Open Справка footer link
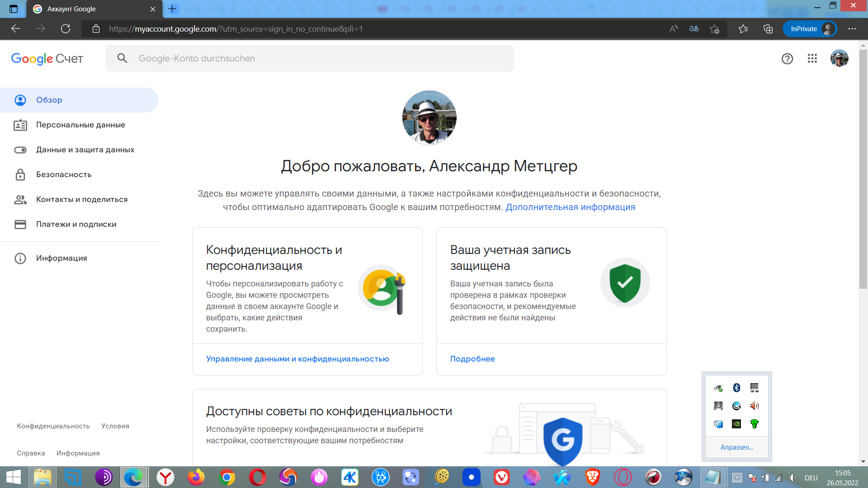This screenshot has height=488, width=868. [31, 453]
